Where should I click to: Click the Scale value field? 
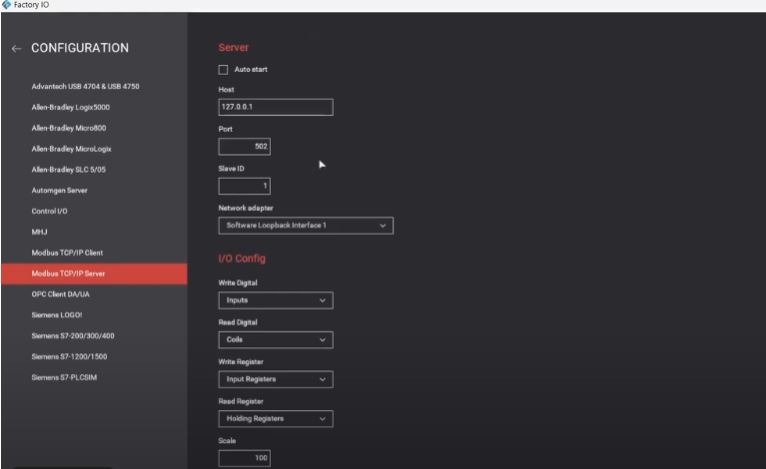click(x=244, y=458)
